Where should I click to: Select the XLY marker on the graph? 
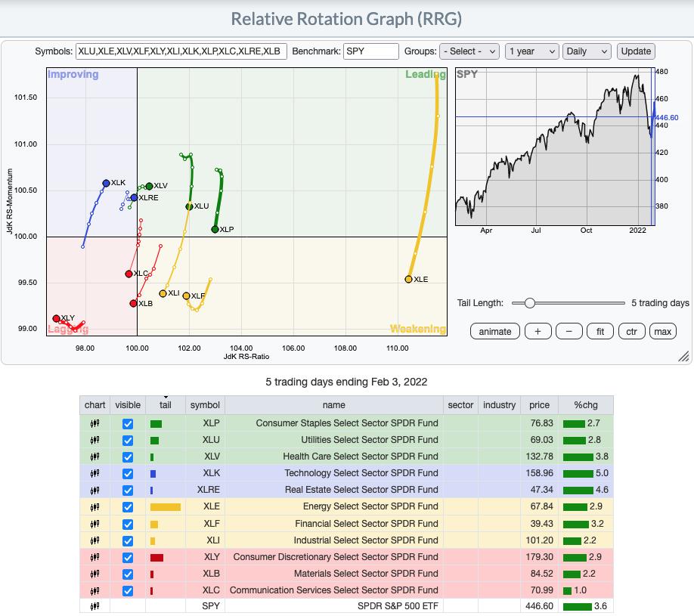point(56,319)
